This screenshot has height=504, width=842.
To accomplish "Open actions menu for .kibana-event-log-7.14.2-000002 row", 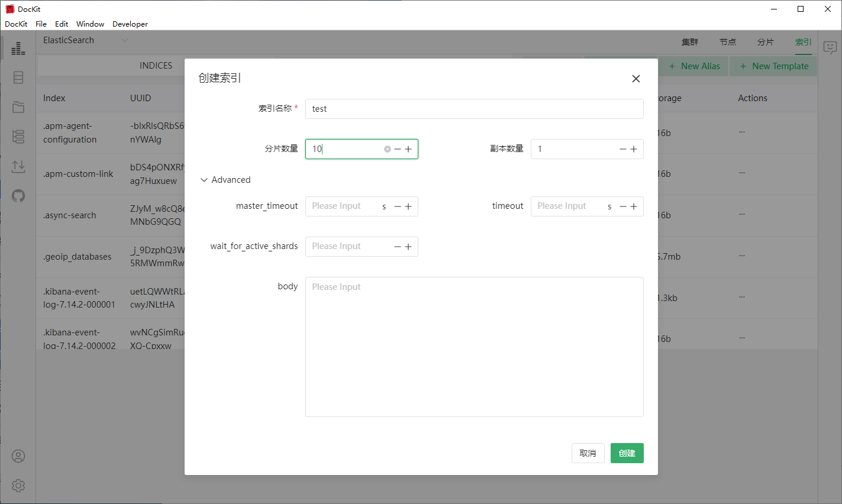I will [742, 338].
